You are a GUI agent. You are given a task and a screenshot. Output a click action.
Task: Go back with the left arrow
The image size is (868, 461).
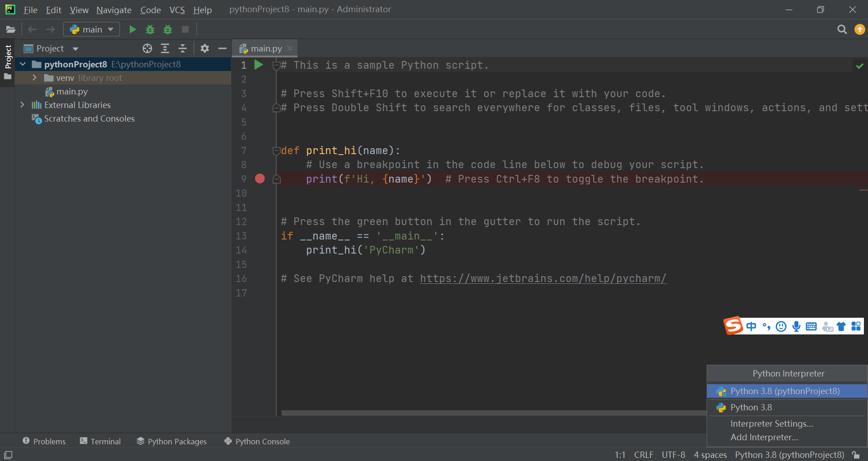click(x=32, y=29)
